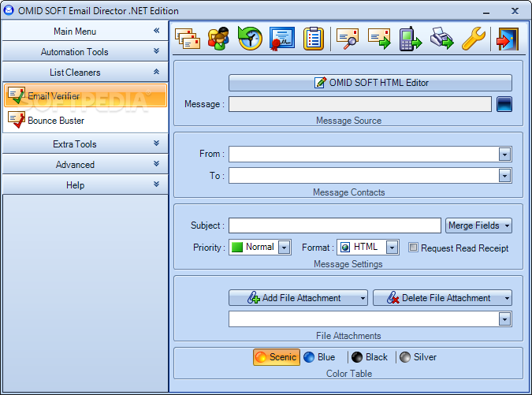Click the exit door toolbar icon
532x395 pixels.
(x=508, y=39)
